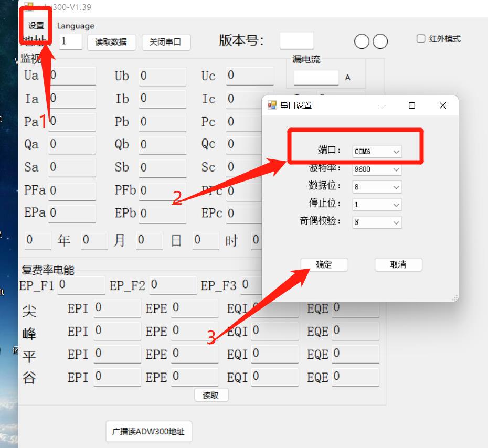Enable the 红外模式 checkbox
This screenshot has width=488, height=448.
(x=420, y=38)
